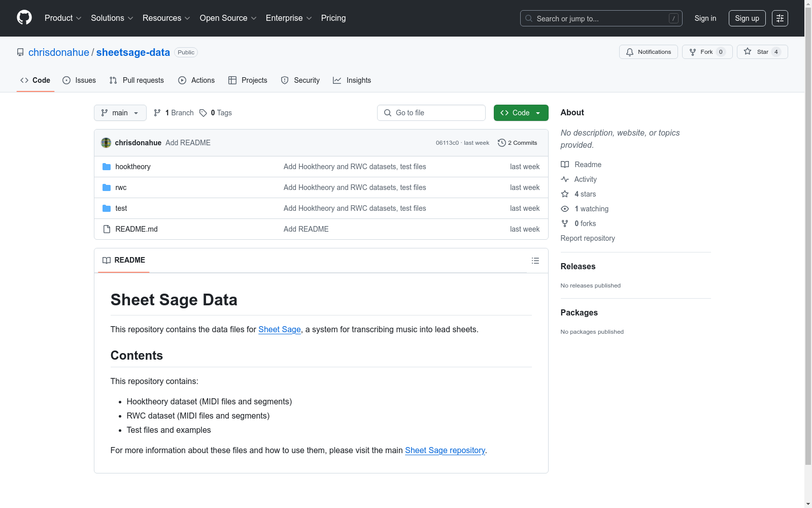The width and height of the screenshot is (812, 508).
Task: Click the repository icon beside chrisdonahue
Action: click(x=20, y=52)
